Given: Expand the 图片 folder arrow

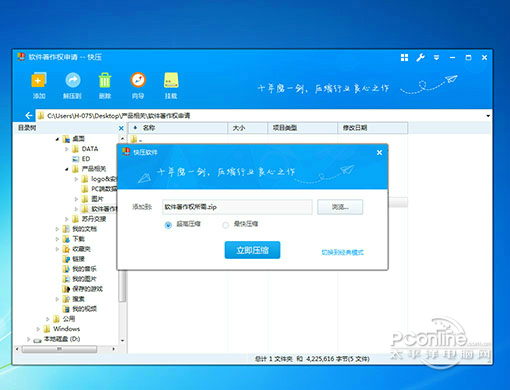Looking at the screenshot, I should [x=76, y=199].
